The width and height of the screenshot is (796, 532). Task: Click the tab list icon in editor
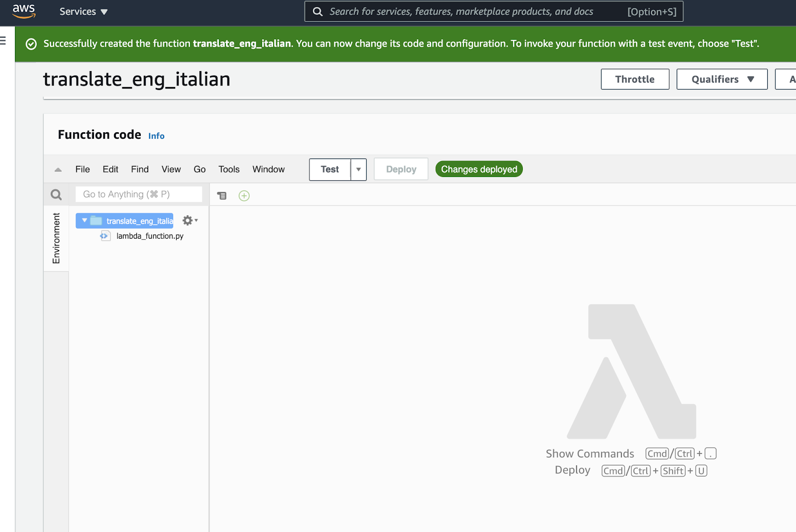click(x=222, y=196)
